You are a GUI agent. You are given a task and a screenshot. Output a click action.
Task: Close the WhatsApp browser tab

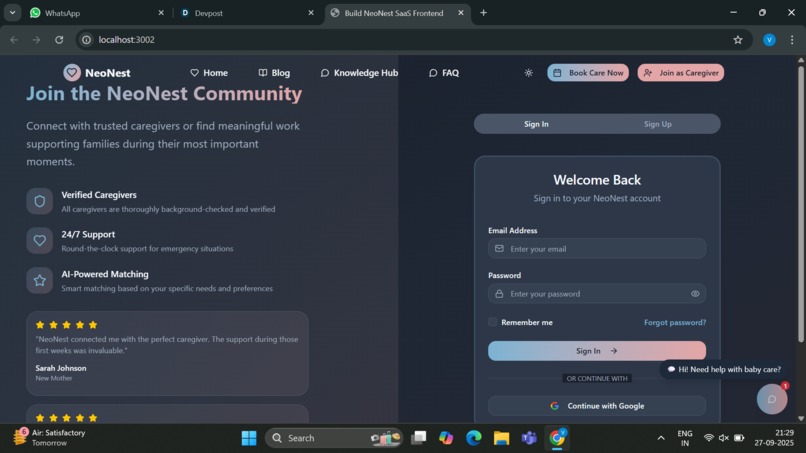(161, 13)
